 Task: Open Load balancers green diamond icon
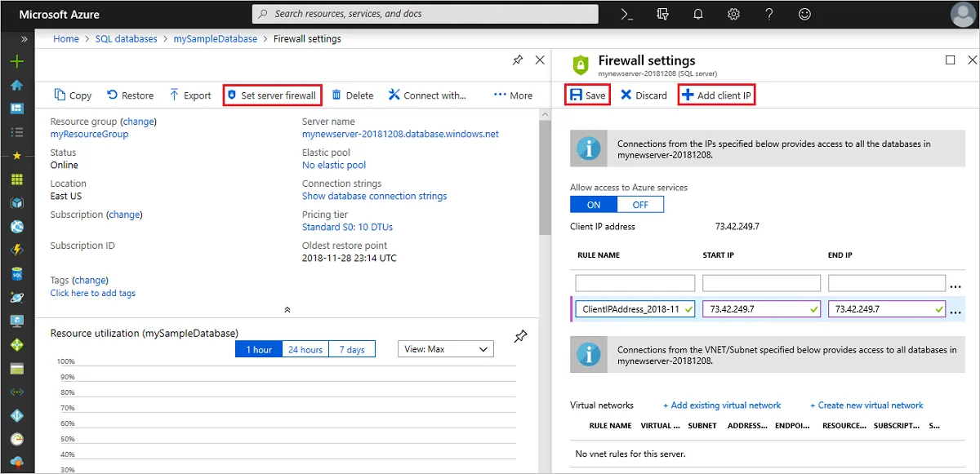pos(16,345)
